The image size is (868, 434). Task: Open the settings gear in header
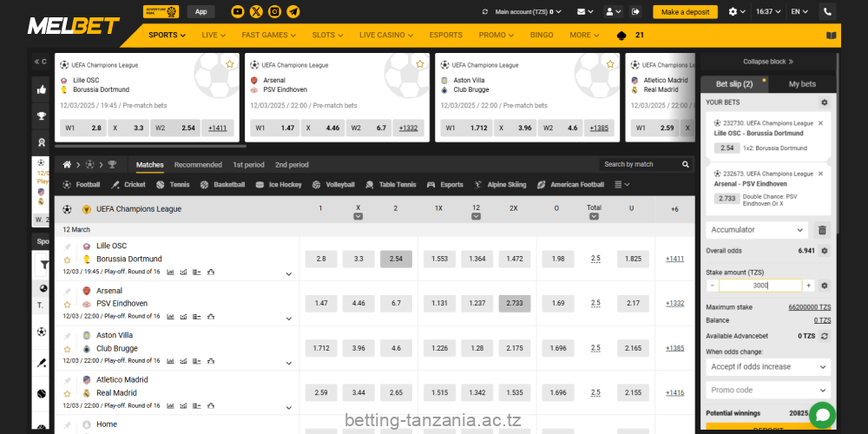point(737,11)
